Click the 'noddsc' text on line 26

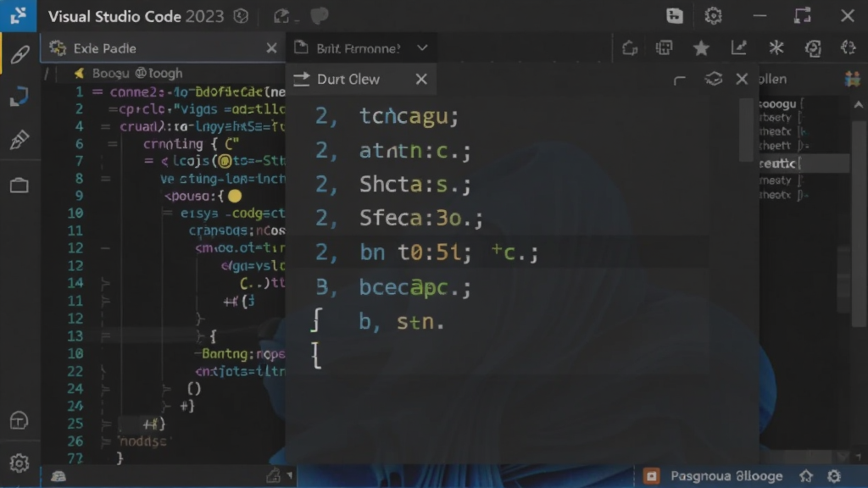[x=142, y=441]
